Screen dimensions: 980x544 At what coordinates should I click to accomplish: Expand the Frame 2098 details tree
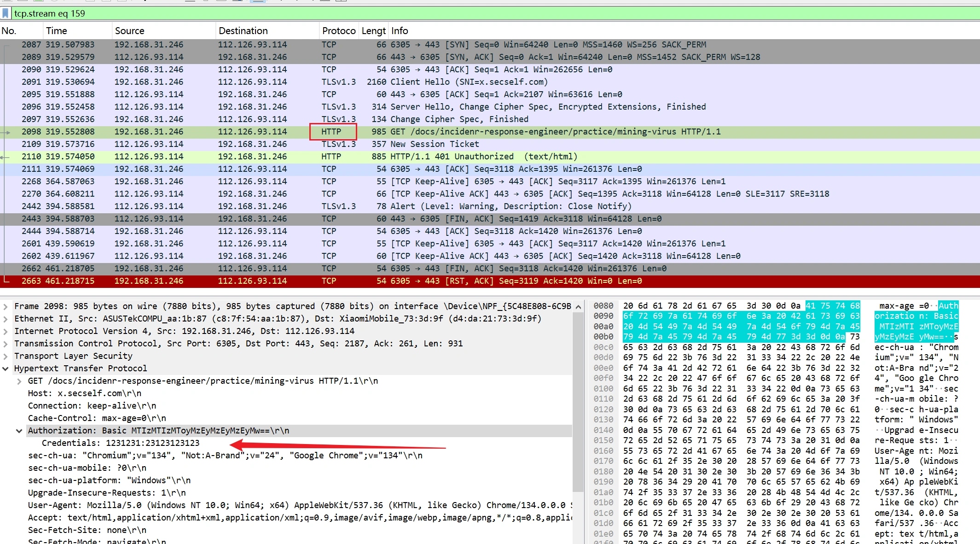tap(6, 306)
